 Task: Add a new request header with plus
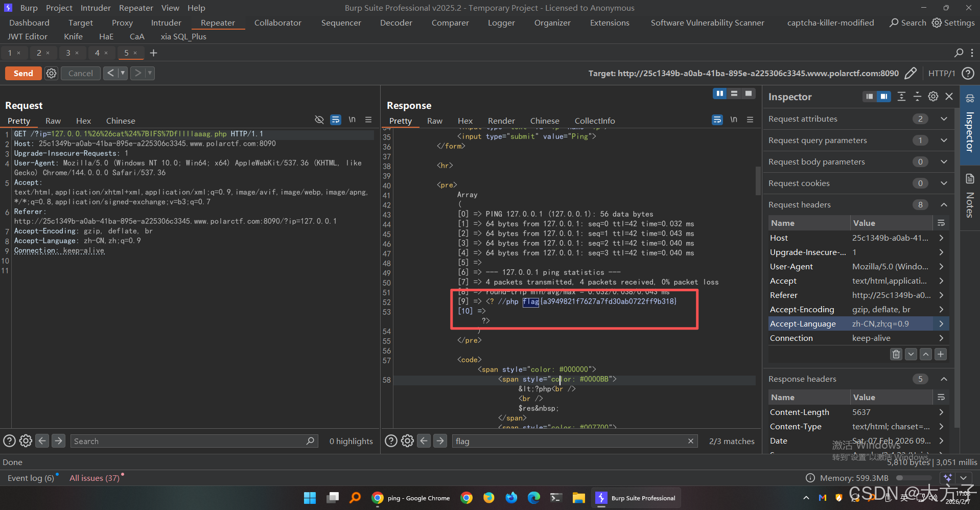click(x=941, y=354)
